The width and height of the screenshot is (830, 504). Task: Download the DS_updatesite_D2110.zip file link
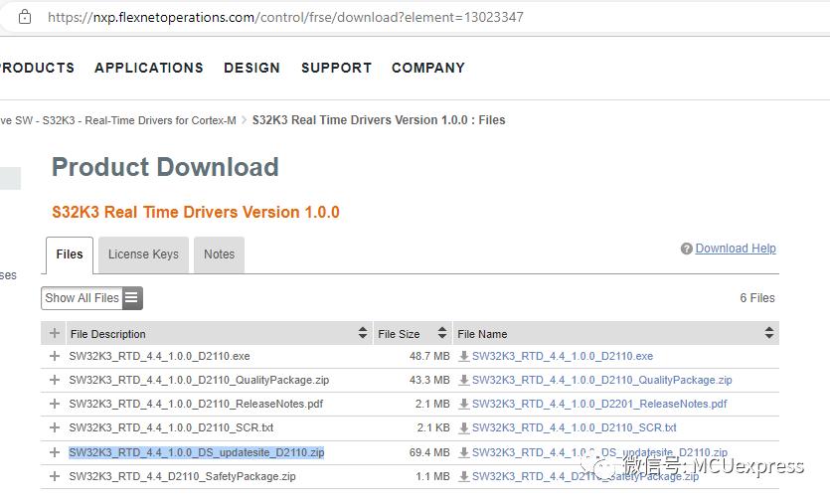tap(599, 452)
